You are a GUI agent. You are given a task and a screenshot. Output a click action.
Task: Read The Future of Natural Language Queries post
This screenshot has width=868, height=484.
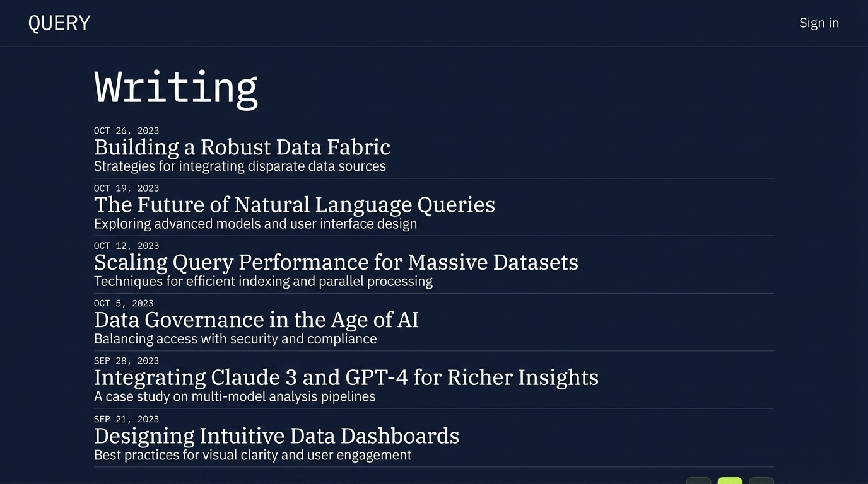pyautogui.click(x=295, y=205)
